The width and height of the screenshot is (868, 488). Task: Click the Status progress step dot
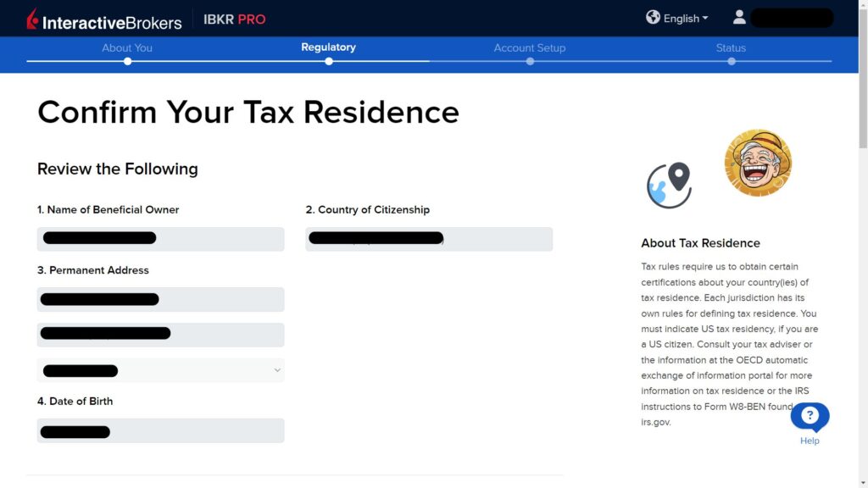pos(731,61)
